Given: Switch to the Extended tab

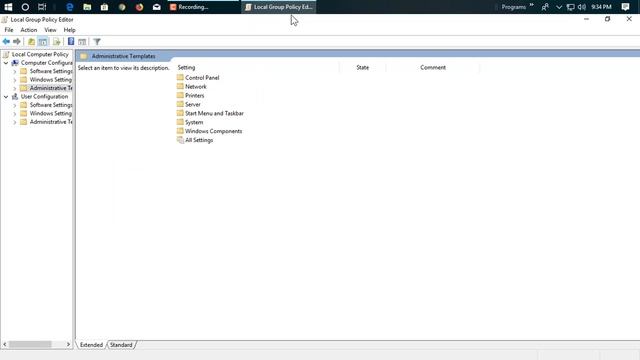Looking at the screenshot, I should tap(91, 345).
